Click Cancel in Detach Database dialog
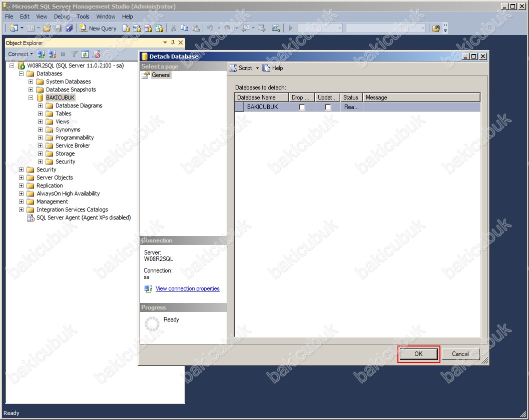This screenshot has width=529, height=420. (460, 354)
